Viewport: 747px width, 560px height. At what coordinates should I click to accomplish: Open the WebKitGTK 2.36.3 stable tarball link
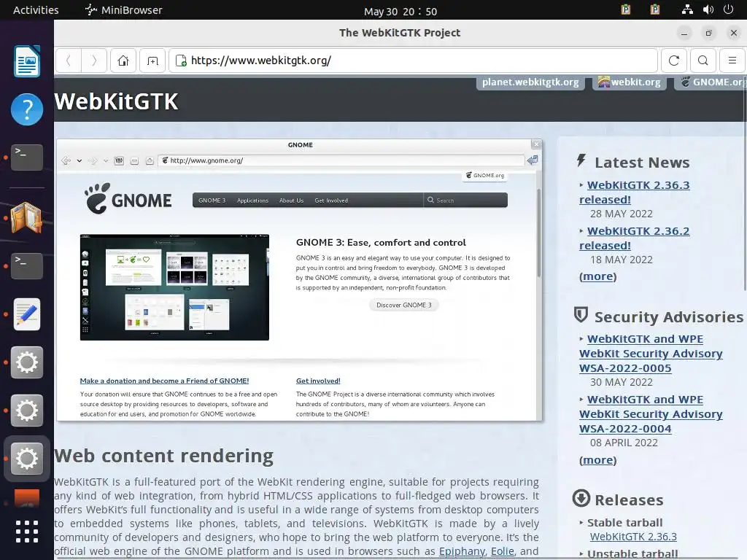click(x=633, y=537)
